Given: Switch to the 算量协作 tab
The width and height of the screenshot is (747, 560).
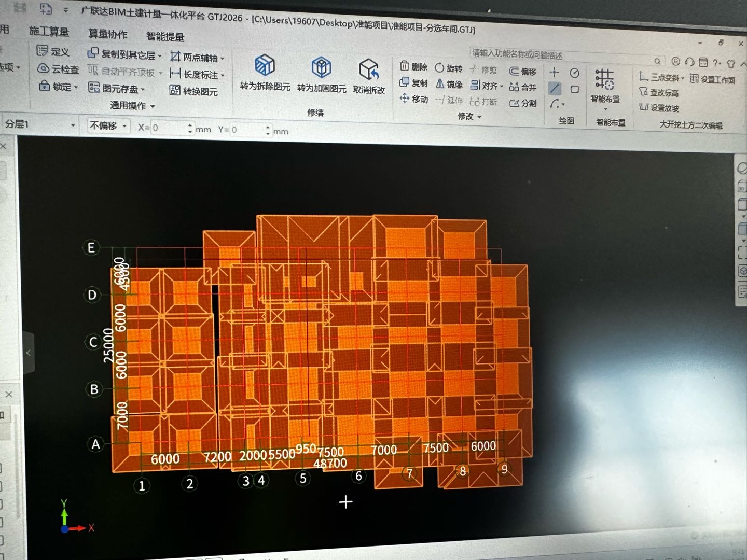Looking at the screenshot, I should tap(107, 34).
